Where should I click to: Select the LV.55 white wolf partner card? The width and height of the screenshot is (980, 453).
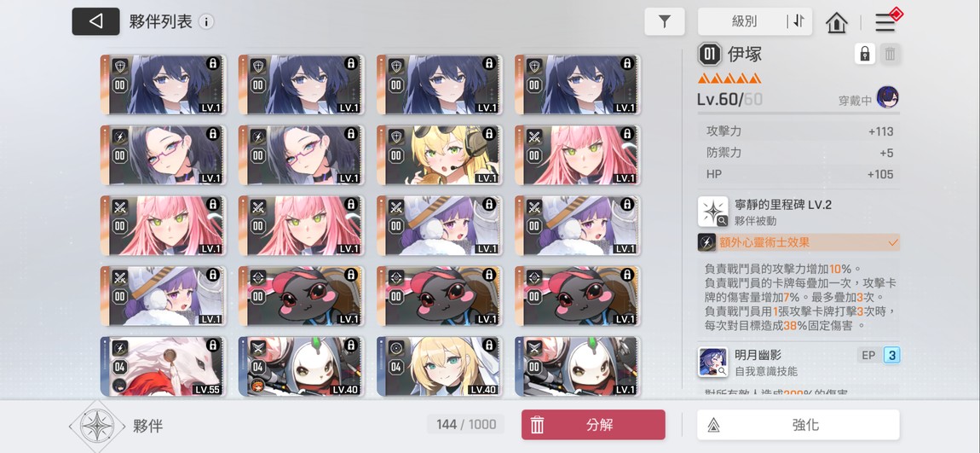tap(163, 366)
